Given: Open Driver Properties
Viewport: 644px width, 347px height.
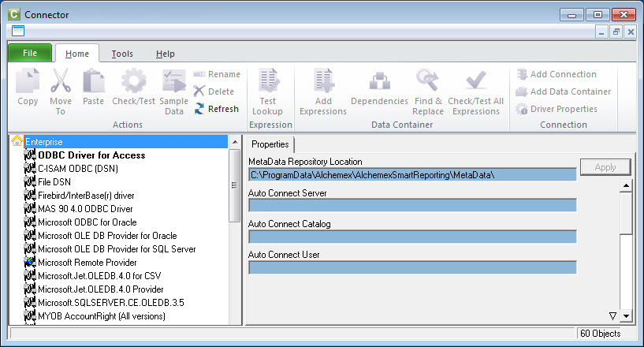Looking at the screenshot, I should click(557, 109).
